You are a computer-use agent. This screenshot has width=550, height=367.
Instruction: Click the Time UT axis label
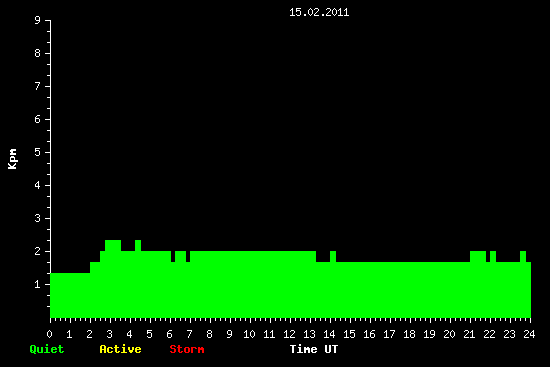[314, 349]
